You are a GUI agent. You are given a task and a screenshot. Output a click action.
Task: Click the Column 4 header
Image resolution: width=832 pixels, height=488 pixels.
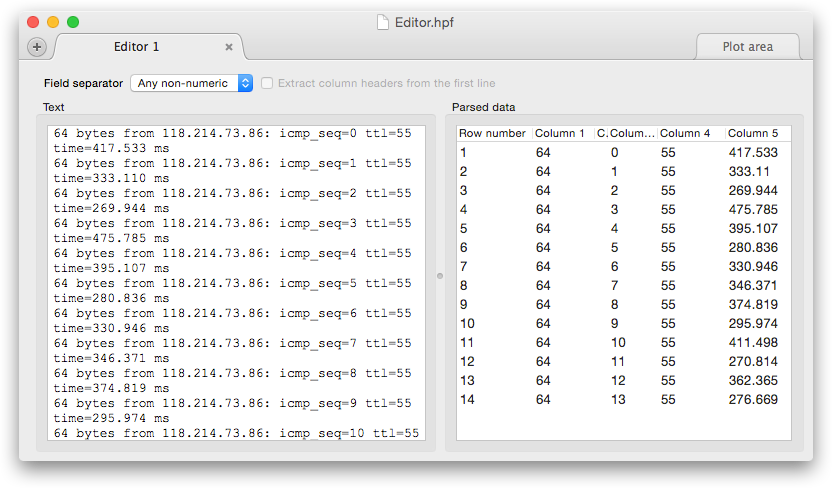point(686,133)
